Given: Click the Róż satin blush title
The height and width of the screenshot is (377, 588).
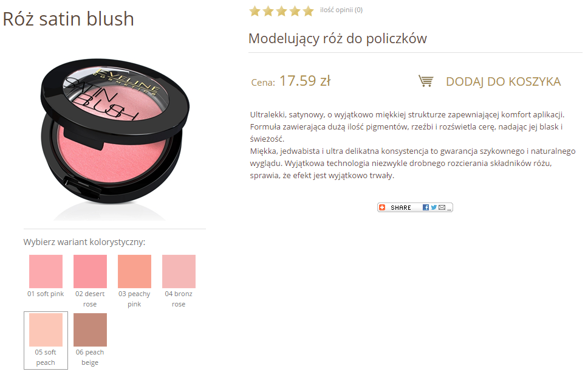Looking at the screenshot, I should tap(68, 19).
